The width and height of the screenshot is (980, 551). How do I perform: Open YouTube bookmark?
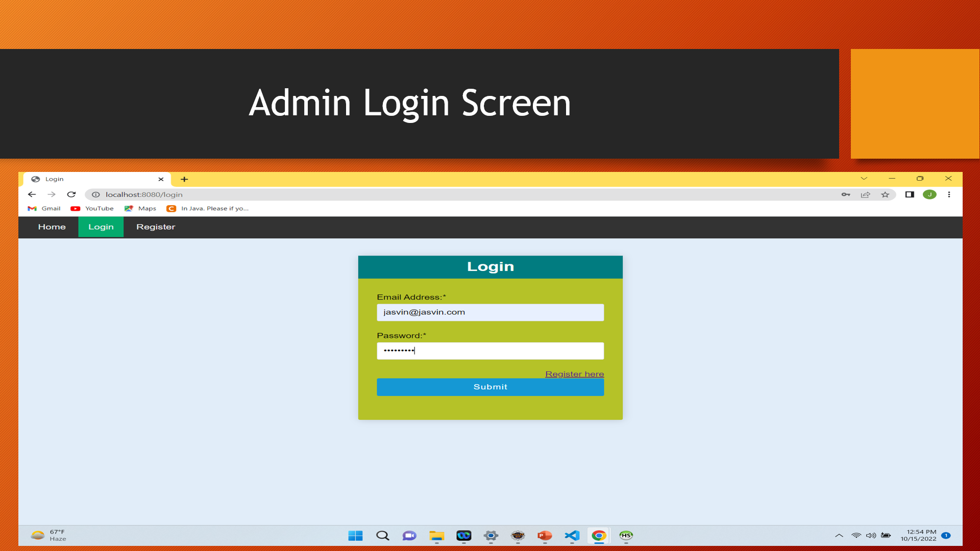(x=92, y=209)
